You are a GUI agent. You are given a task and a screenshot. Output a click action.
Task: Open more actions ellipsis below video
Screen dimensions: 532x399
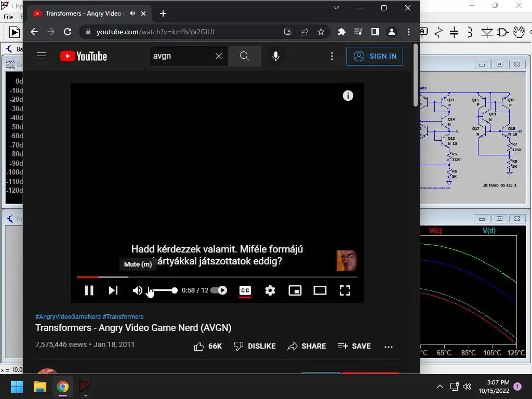(x=389, y=347)
